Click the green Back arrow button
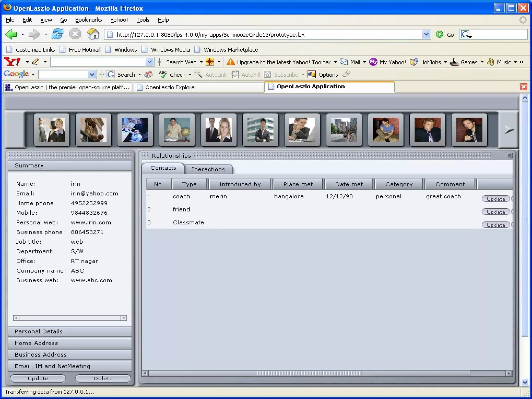The height and width of the screenshot is (399, 532). pyautogui.click(x=11, y=34)
